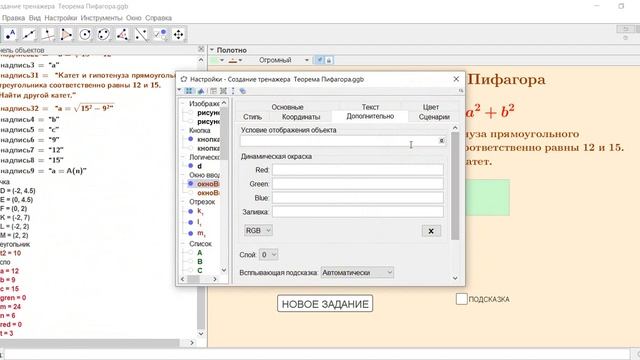Select the Angle tool
Viewport: 640px width, 360px height.
pyautogui.click(x=122, y=35)
